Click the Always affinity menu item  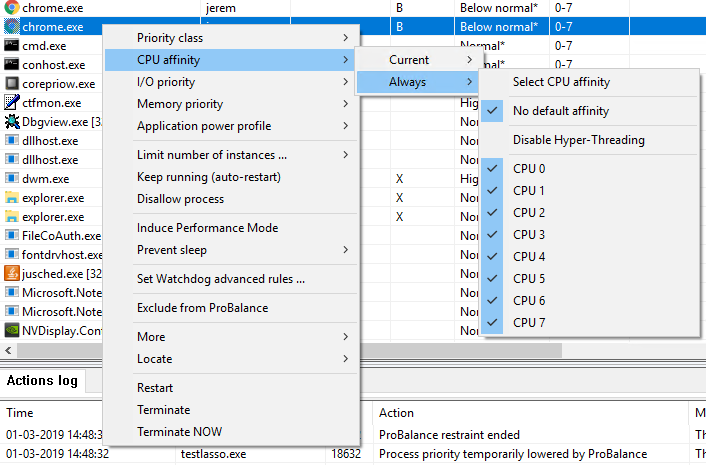419,82
